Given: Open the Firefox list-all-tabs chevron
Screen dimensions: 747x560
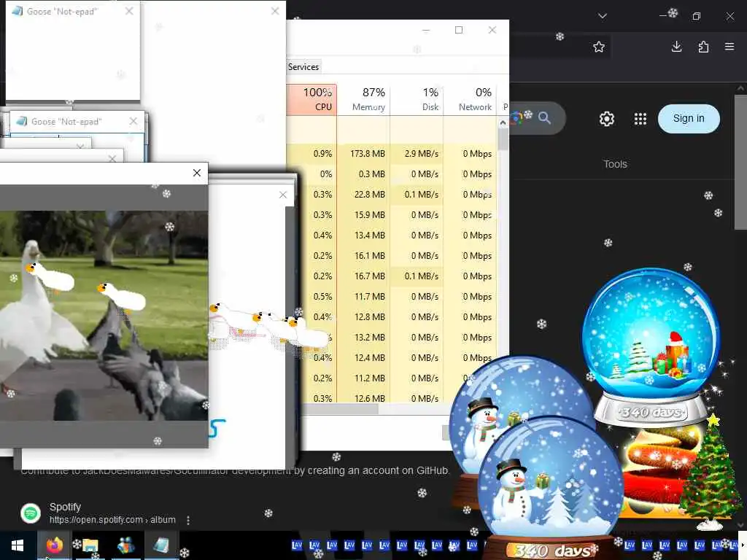Looking at the screenshot, I should (603, 16).
